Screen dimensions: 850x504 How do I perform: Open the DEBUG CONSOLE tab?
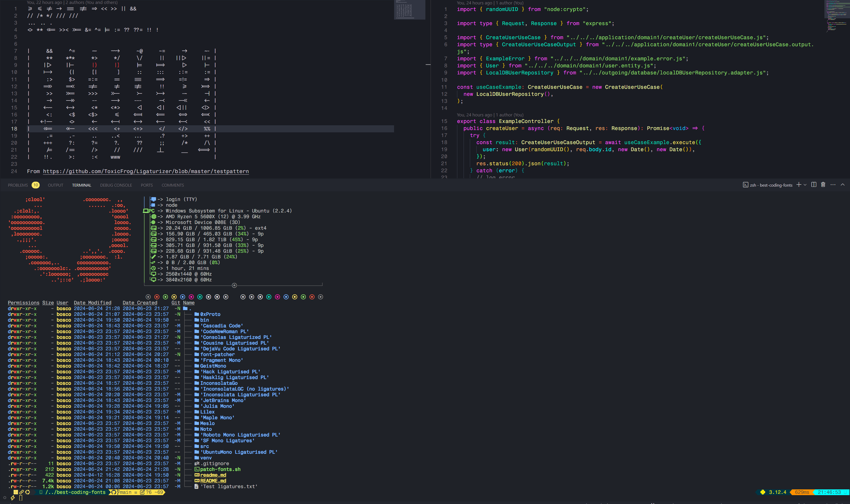[116, 185]
